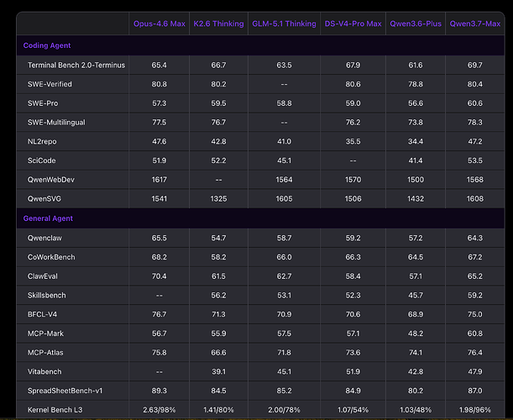
Task: Select the 60.8 MCP-Mark score
Action: click(x=475, y=333)
